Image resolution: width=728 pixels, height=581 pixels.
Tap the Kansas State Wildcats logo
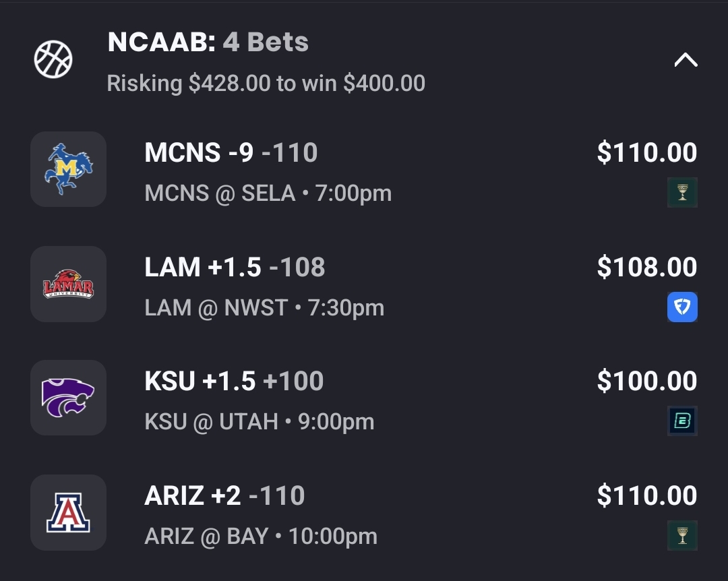pyautogui.click(x=69, y=398)
